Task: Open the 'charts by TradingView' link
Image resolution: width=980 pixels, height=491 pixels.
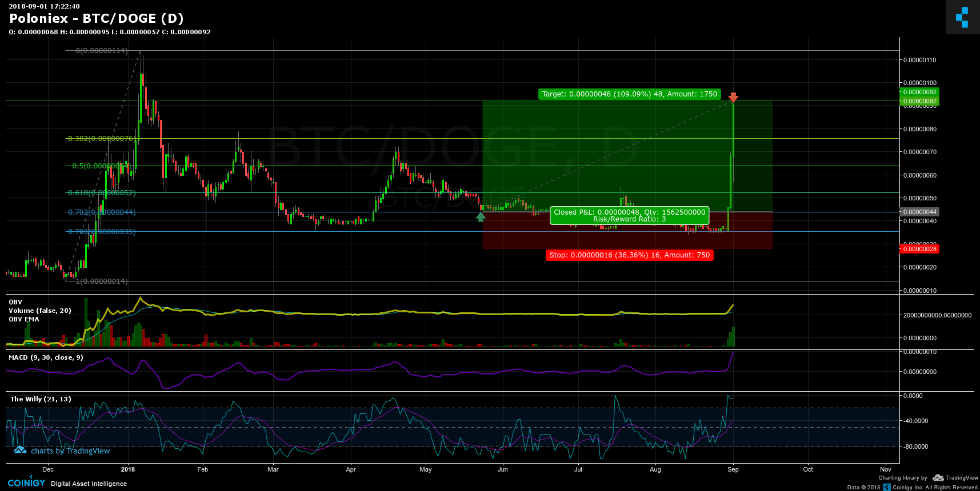Action: 62,451
